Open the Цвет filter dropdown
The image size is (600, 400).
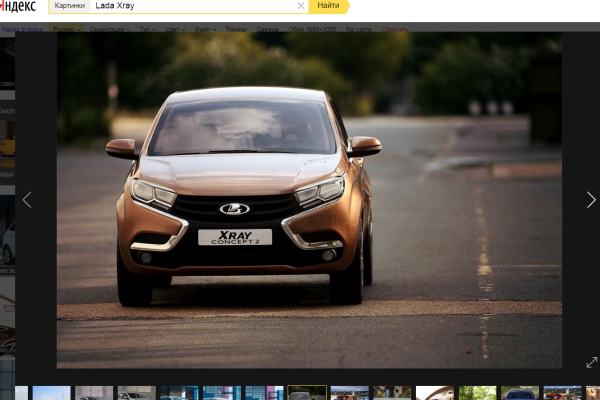[x=175, y=29]
